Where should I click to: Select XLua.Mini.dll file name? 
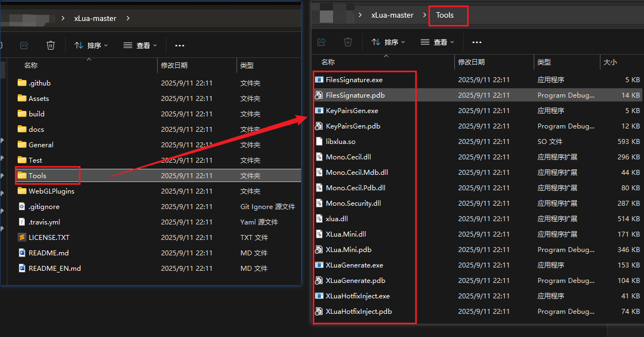tap(346, 234)
